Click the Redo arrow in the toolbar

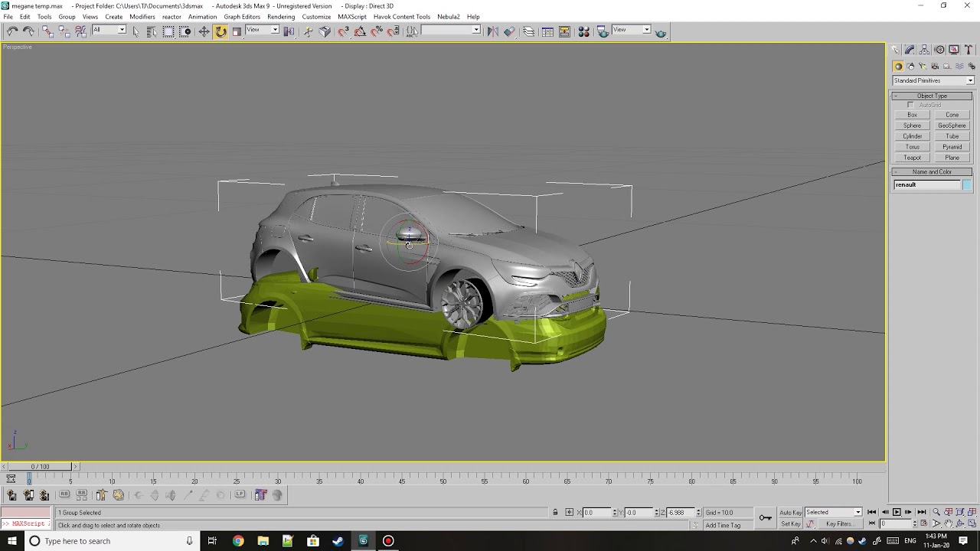click(x=28, y=31)
